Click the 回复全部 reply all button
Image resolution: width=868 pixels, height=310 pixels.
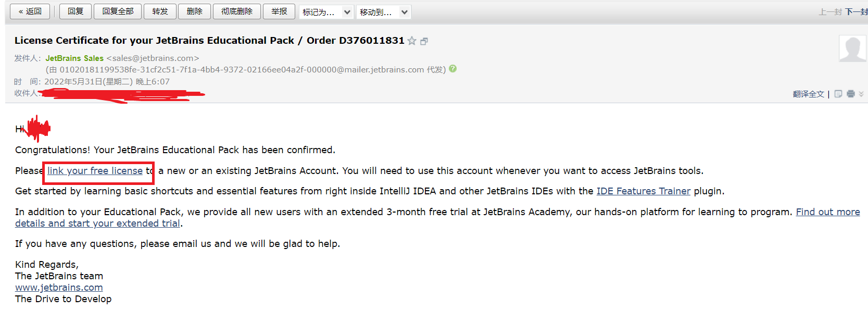point(118,11)
